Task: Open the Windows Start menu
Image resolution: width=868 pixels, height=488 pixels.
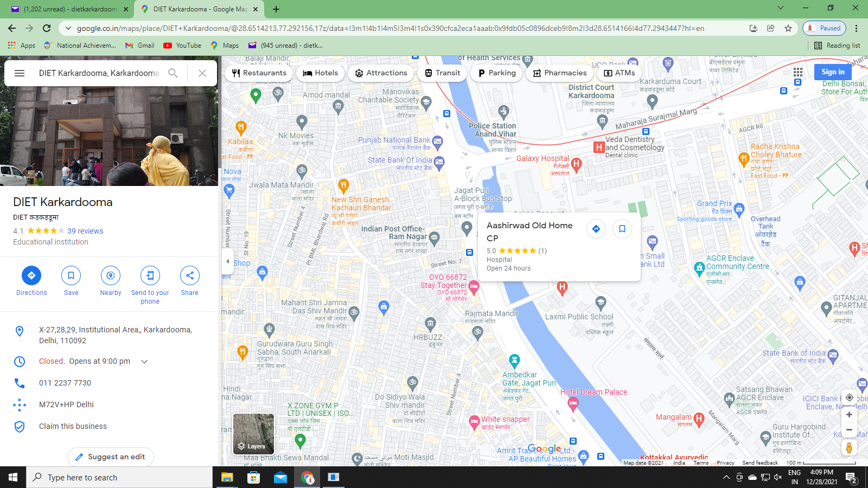Action: (13, 477)
